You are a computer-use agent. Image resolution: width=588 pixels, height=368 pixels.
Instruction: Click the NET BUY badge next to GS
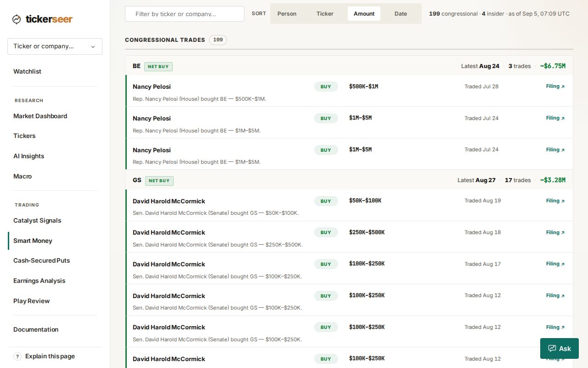[159, 181]
